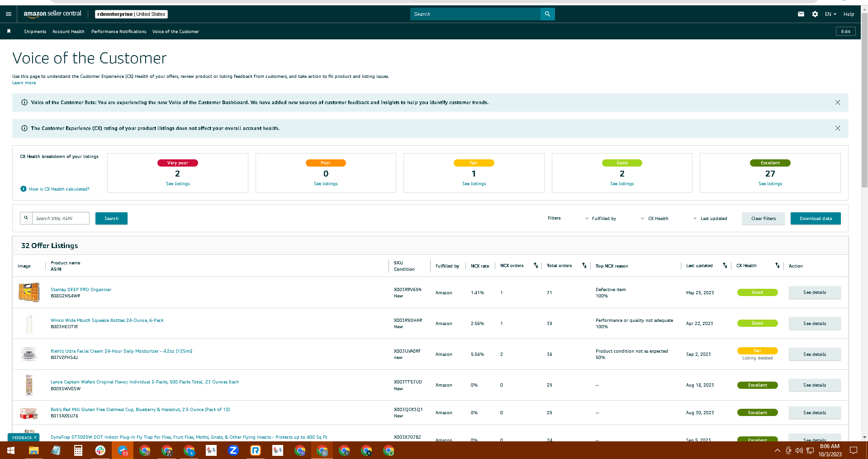Screen dimensions: 868x459
Task: Open DynaTrap DT3005W Fly Trap product link
Action: [x=189, y=437]
